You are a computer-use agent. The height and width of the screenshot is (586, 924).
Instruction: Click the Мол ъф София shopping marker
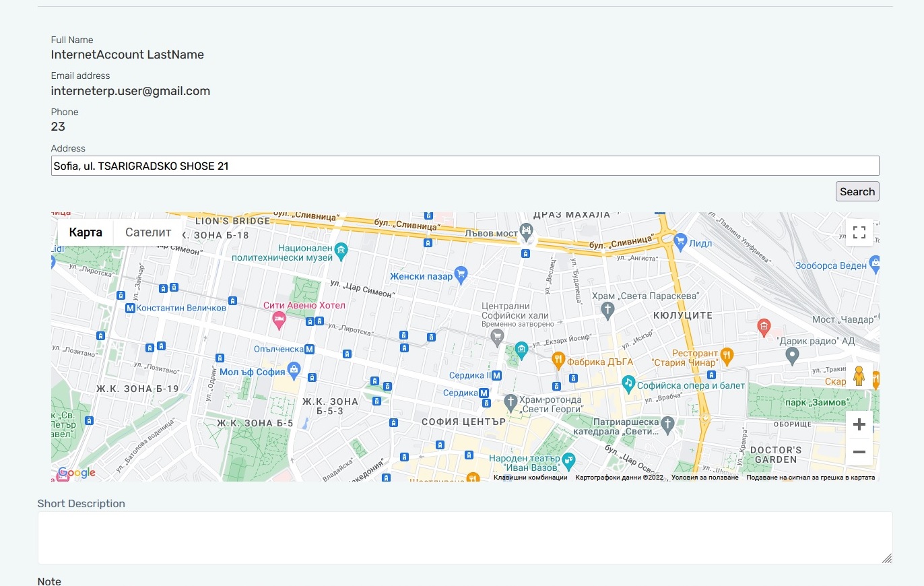pos(294,369)
